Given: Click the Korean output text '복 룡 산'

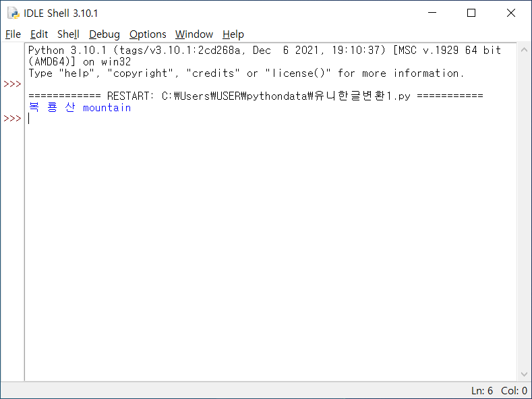Looking at the screenshot, I should pos(52,107).
